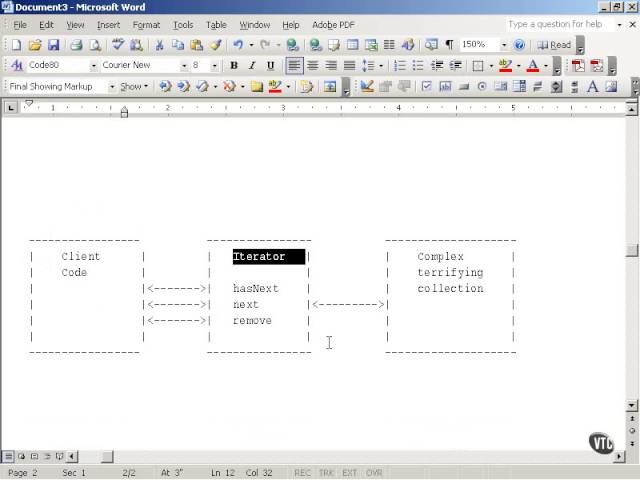640x480 pixels.
Task: Open the line spacing dropdown arrow
Action: pos(380,65)
